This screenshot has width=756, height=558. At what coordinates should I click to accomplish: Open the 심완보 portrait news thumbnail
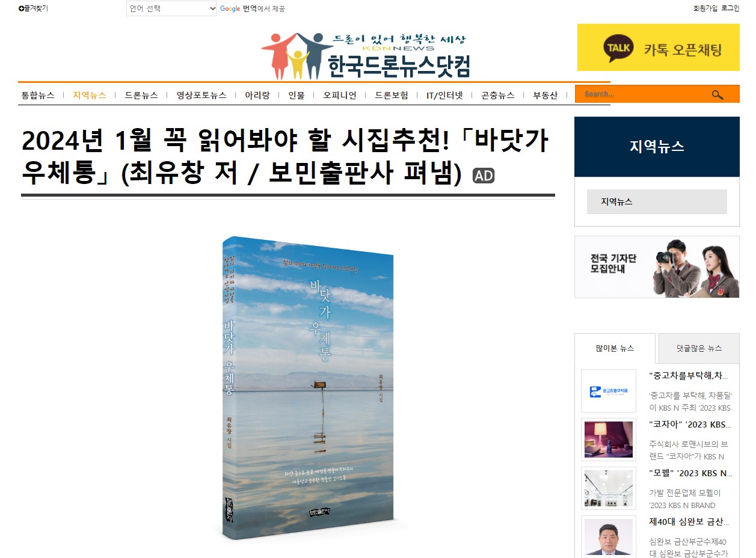pos(609,537)
